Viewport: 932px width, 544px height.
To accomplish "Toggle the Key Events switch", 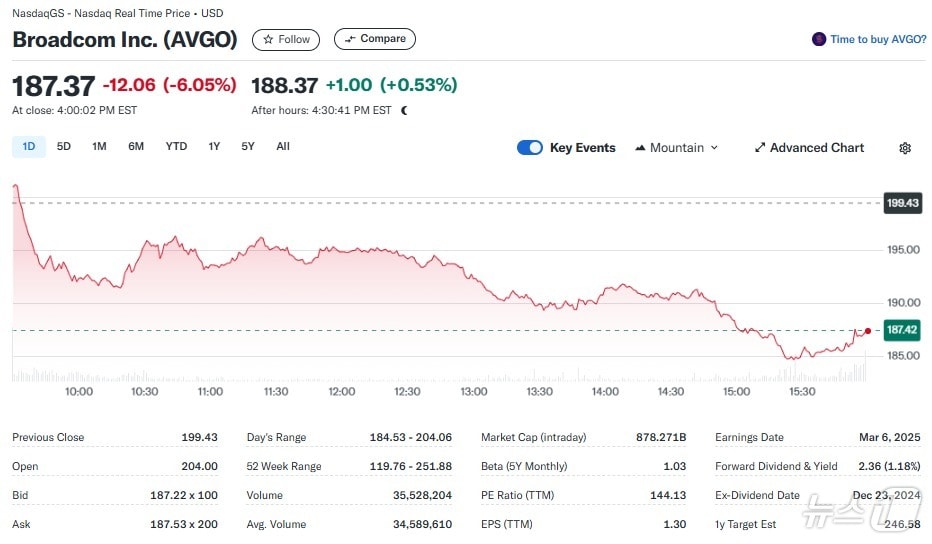I will [x=530, y=148].
